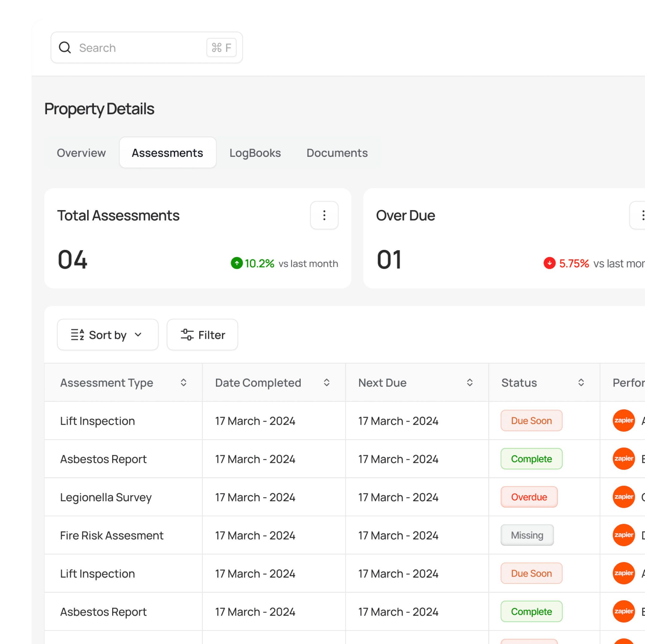The height and width of the screenshot is (644, 645).
Task: Select the Assessments tab
Action: [168, 153]
